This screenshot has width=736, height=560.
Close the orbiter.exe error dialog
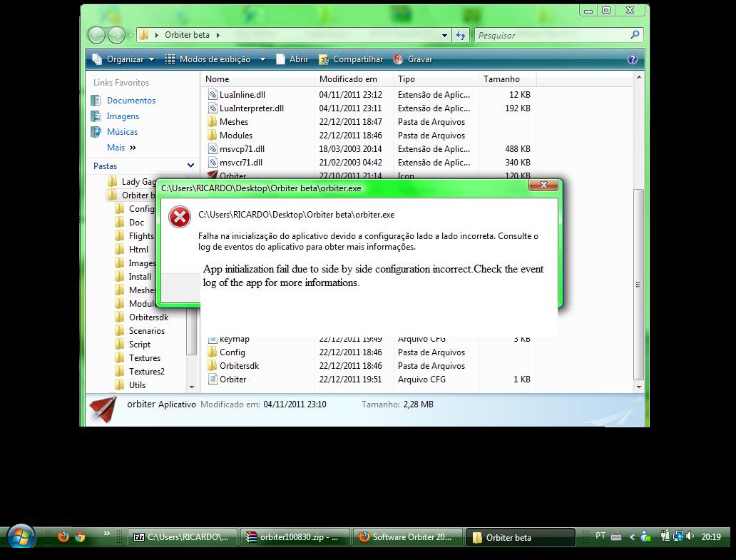click(x=543, y=185)
